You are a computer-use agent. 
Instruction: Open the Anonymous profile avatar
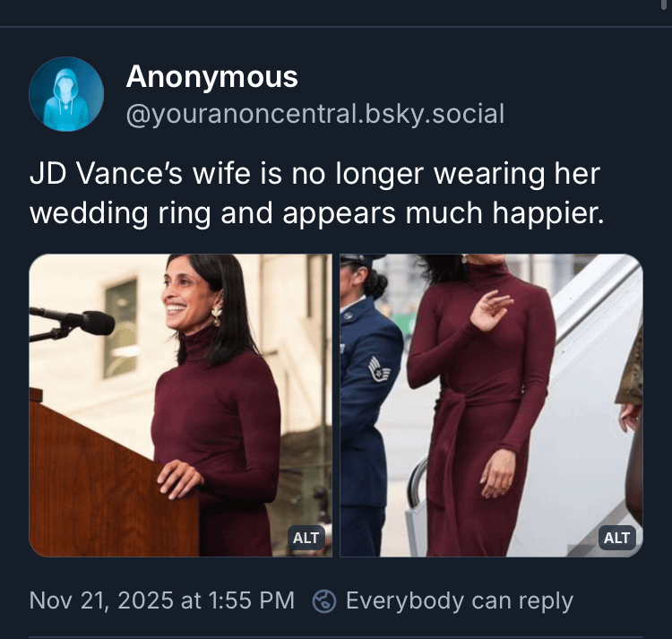[x=66, y=94]
